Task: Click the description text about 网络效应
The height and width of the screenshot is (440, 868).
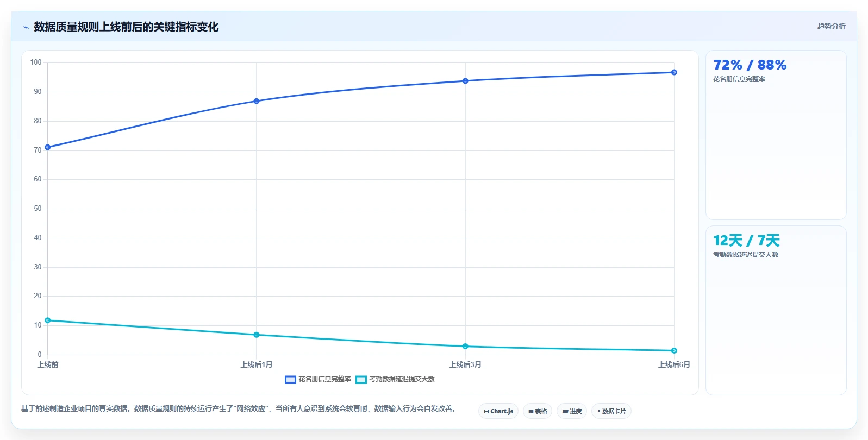Action: tap(240, 408)
